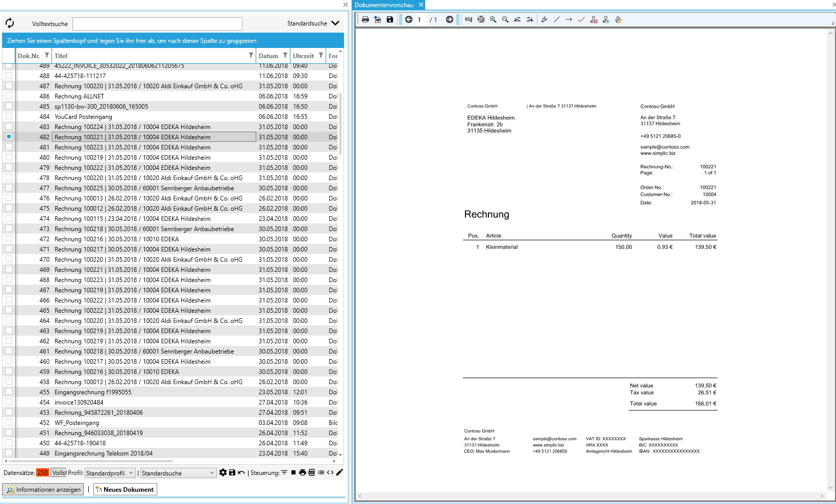Image resolution: width=836 pixels, height=504 pixels.
Task: Go to next page in preview
Action: [450, 19]
